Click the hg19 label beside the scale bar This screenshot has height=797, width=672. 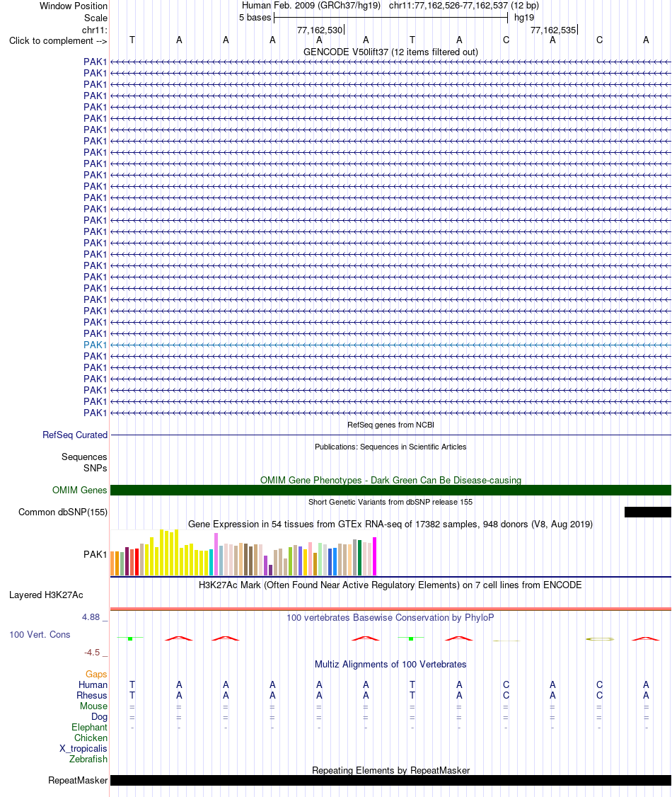point(523,17)
